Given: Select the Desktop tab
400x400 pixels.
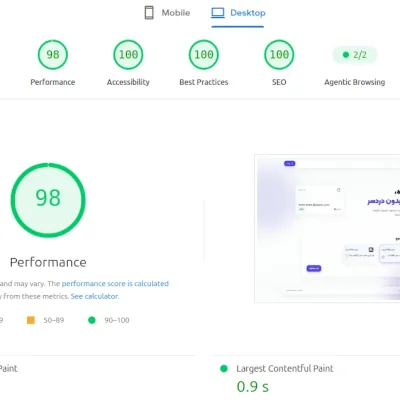Looking at the screenshot, I should [238, 13].
